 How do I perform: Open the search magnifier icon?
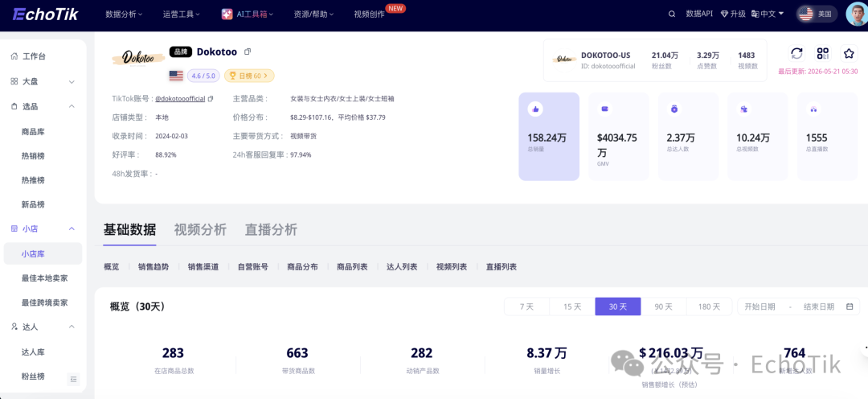(x=671, y=14)
